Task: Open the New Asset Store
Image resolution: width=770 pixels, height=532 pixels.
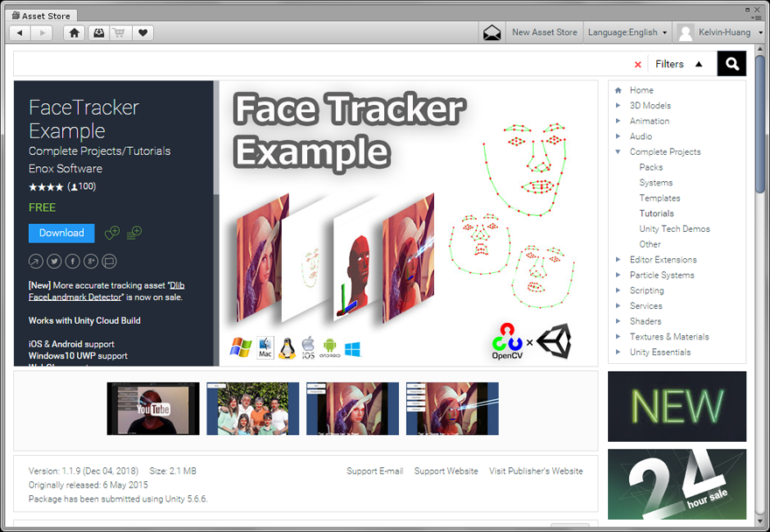Action: (544, 32)
